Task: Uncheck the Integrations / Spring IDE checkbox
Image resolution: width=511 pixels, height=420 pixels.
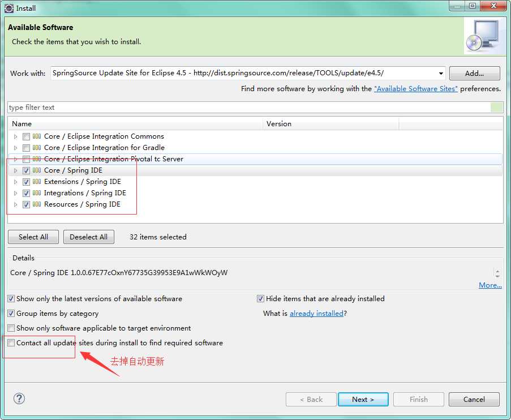Action: (27, 194)
